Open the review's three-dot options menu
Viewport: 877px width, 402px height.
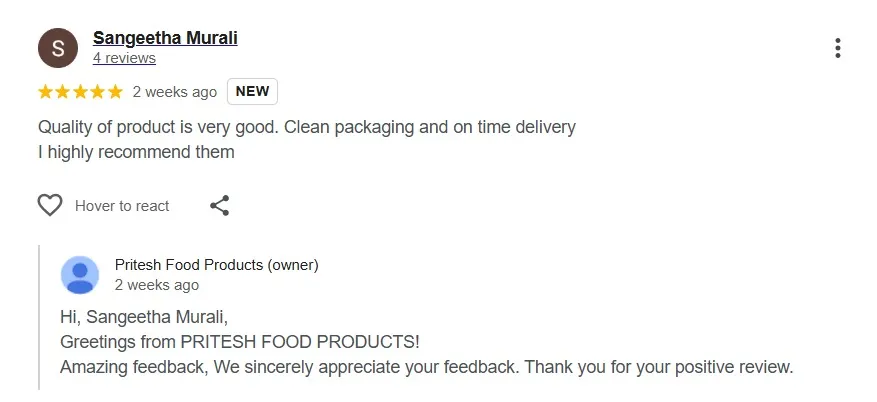pyautogui.click(x=837, y=48)
